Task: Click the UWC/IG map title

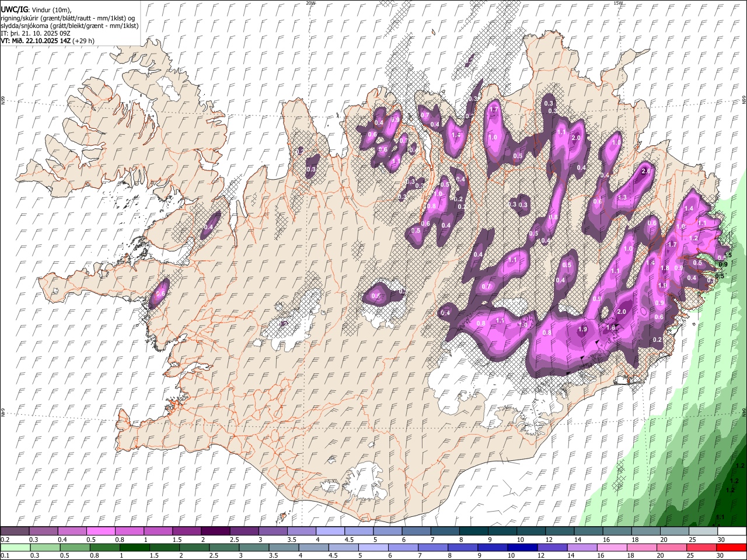Action: [14, 10]
